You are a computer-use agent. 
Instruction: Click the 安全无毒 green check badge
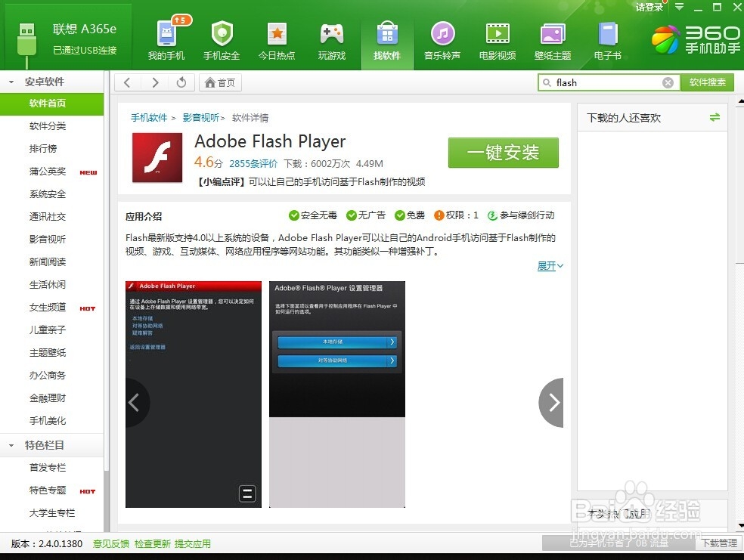313,215
